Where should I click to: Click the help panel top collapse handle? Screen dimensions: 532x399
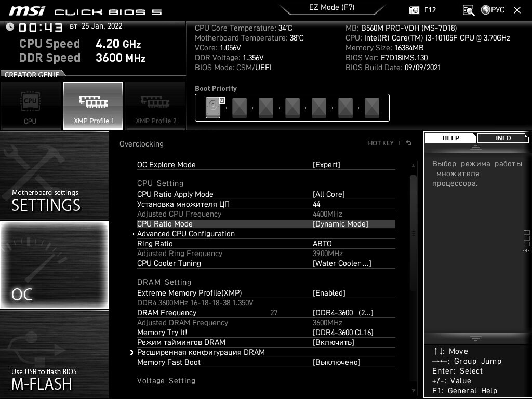point(476,147)
